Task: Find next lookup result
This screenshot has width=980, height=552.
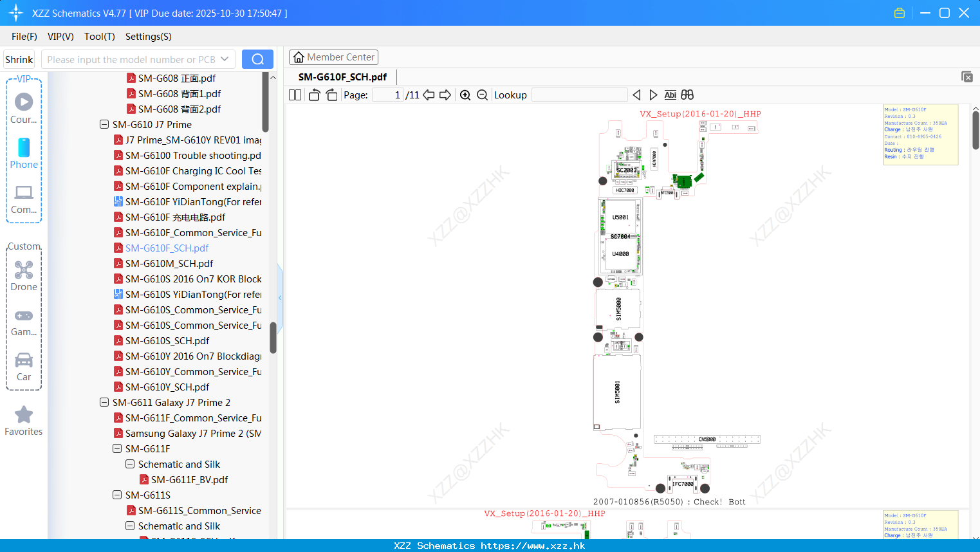Action: pos(653,95)
